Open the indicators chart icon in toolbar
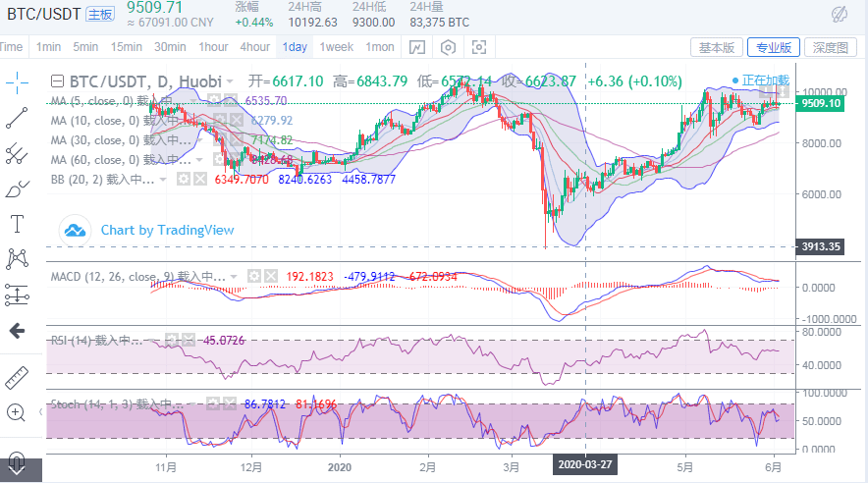This screenshot has height=483, width=868. coord(417,47)
